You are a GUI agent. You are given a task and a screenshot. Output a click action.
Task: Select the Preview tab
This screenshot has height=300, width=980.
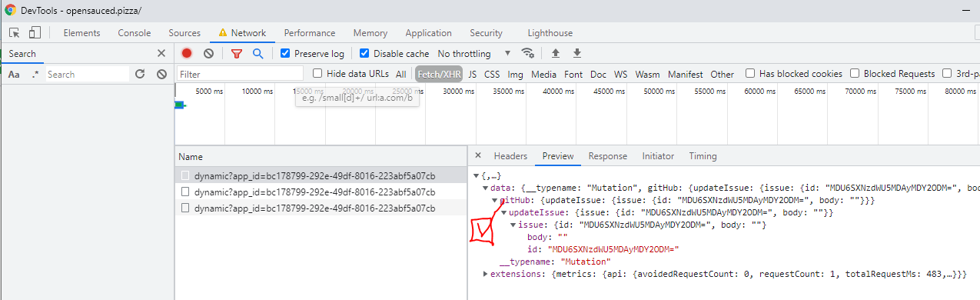click(558, 156)
